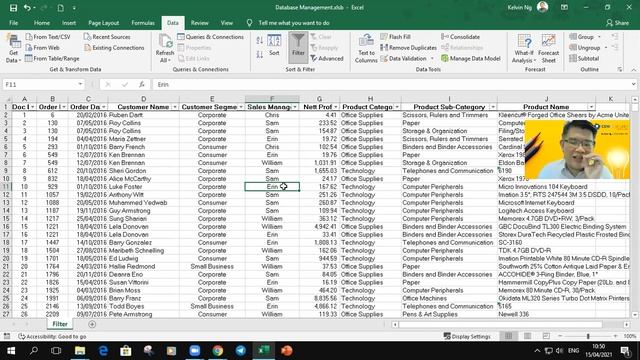Open Sales Manager filter dropdown
The image size is (640, 360).
[295, 107]
